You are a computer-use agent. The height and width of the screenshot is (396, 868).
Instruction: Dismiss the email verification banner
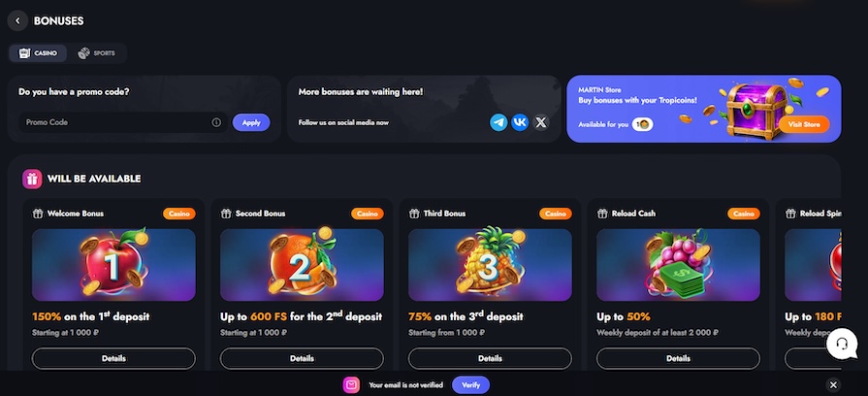pos(833,385)
